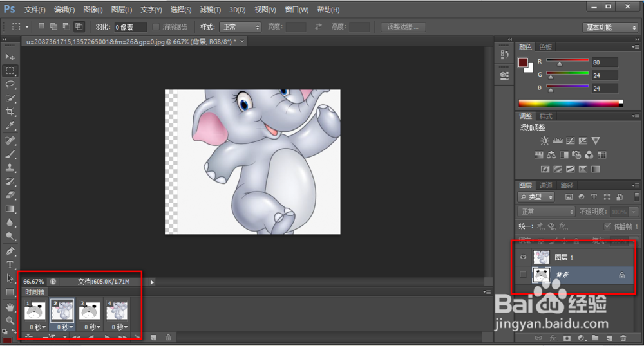Click the feather 羽化 input field
This screenshot has width=644, height=346.
click(130, 27)
